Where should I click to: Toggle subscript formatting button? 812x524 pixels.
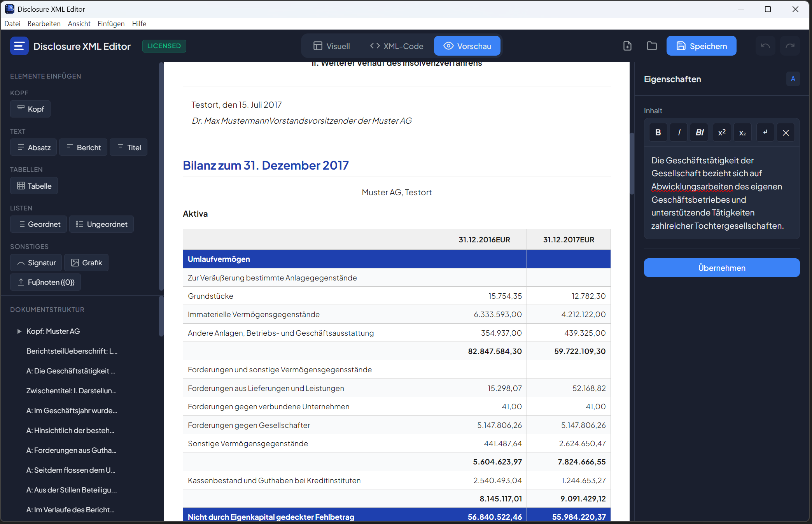(742, 133)
